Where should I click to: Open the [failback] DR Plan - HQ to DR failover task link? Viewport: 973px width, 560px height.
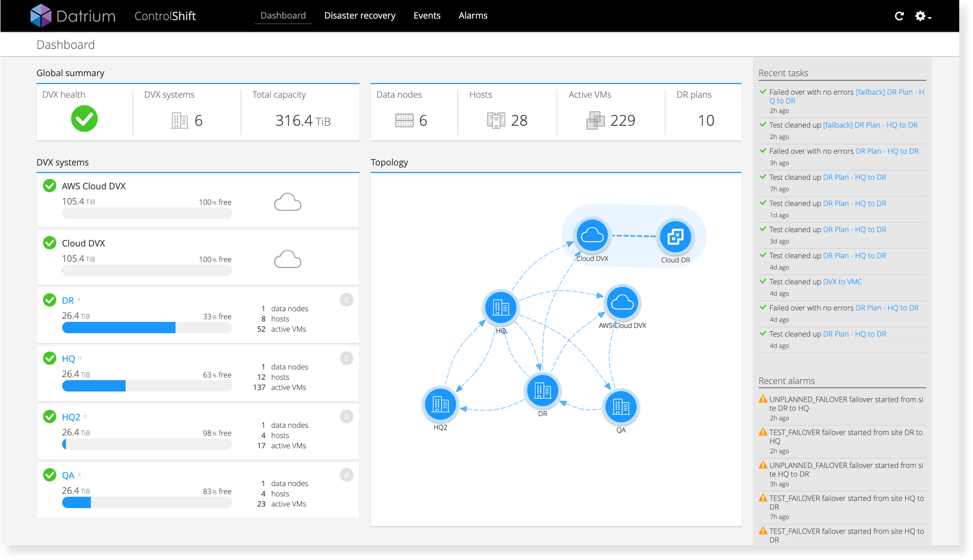tap(847, 96)
